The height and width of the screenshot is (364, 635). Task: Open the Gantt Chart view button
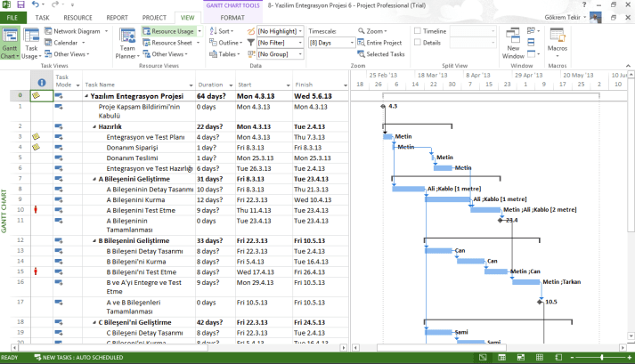pos(10,43)
